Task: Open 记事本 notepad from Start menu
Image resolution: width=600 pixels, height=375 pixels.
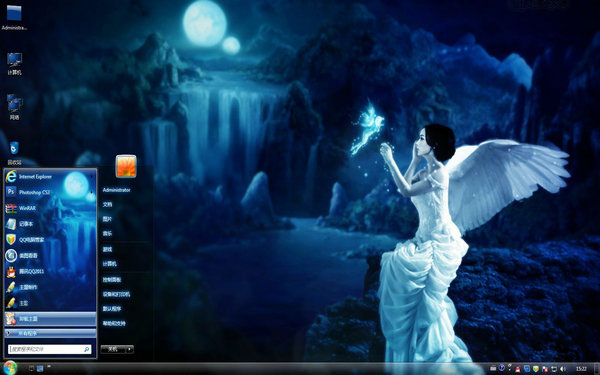Action: point(50,224)
